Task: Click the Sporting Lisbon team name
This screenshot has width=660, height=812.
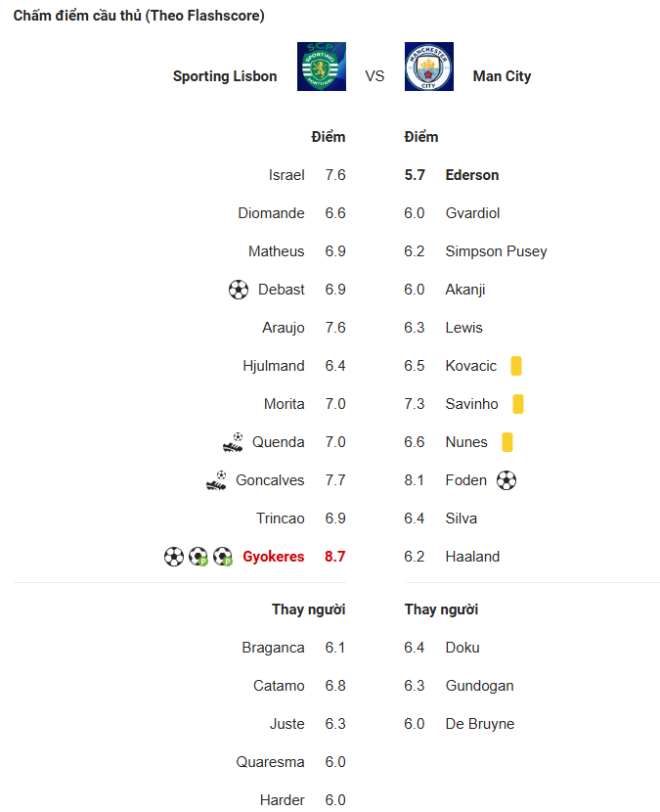Action: 225,76
